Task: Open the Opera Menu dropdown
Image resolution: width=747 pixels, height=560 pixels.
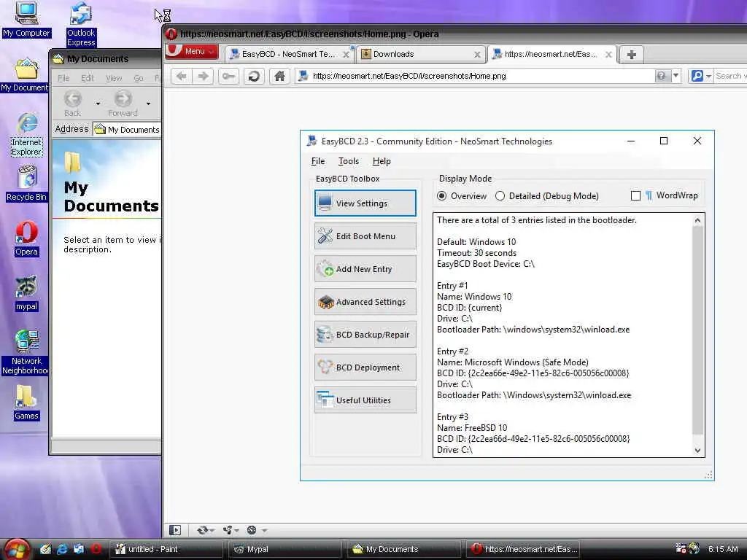Action: [193, 51]
